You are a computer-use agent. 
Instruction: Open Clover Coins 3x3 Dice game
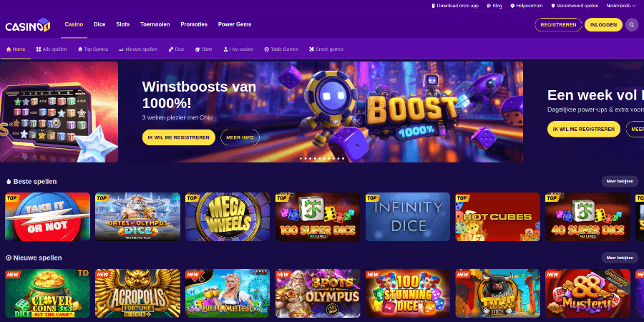pyautogui.click(x=47, y=293)
